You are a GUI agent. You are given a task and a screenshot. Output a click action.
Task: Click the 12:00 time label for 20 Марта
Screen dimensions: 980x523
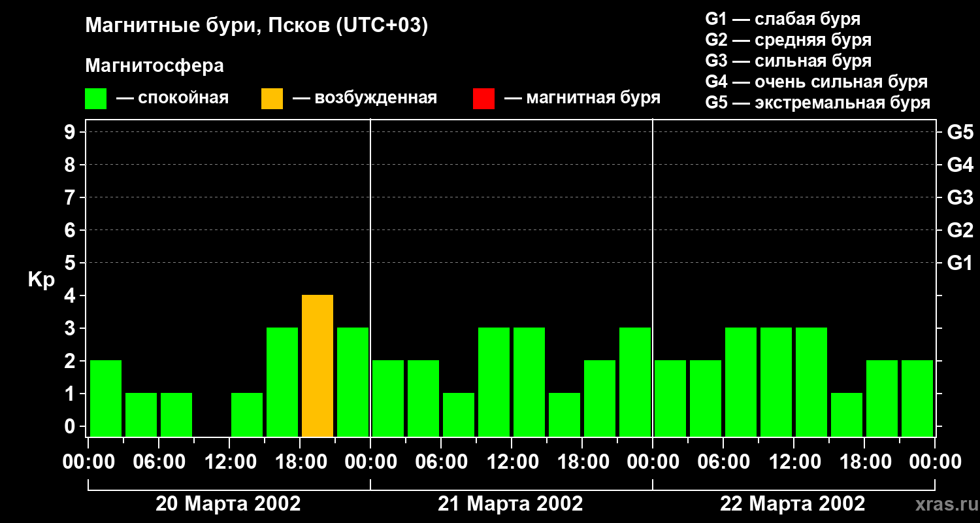pos(229,462)
